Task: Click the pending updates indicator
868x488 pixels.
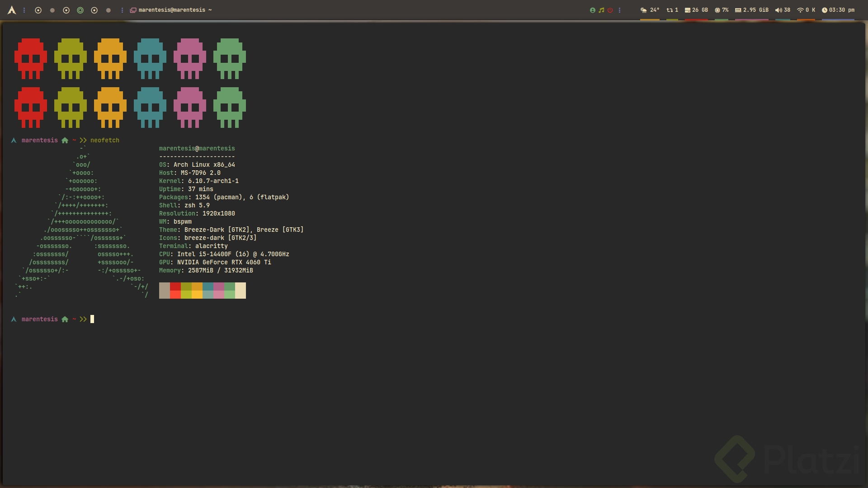Action: click(x=672, y=10)
